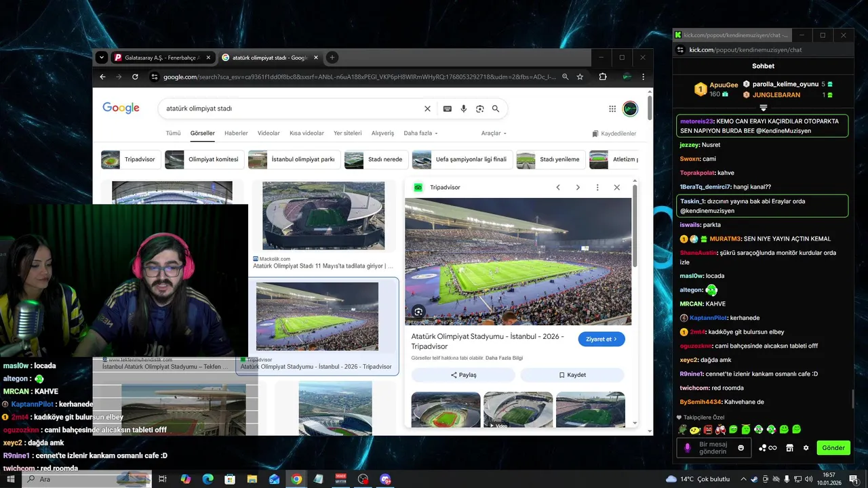Open the Mackolik.com stadium image result
868x488 pixels.
click(x=323, y=216)
